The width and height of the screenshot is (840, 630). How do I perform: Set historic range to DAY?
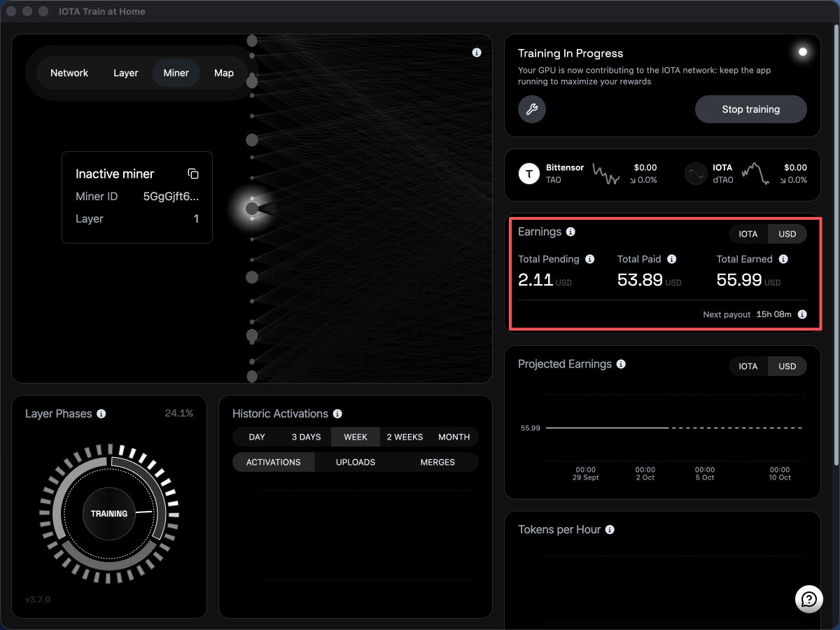point(257,437)
